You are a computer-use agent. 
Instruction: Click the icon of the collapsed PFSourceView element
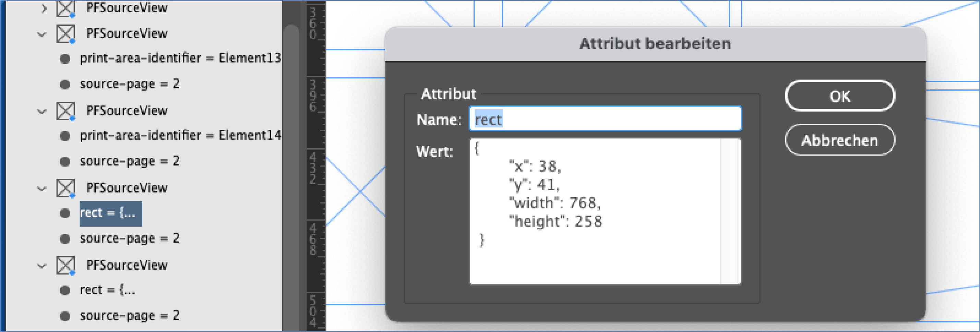tap(65, 8)
